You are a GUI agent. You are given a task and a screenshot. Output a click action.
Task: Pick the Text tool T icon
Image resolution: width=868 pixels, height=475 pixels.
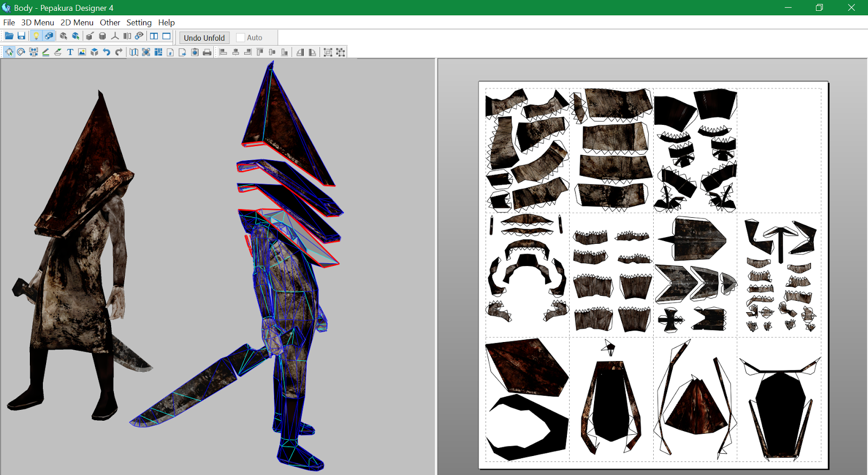click(x=70, y=53)
